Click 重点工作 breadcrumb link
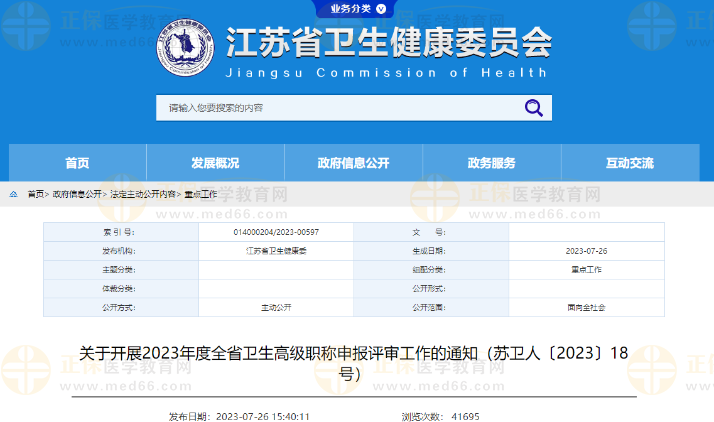 200,194
